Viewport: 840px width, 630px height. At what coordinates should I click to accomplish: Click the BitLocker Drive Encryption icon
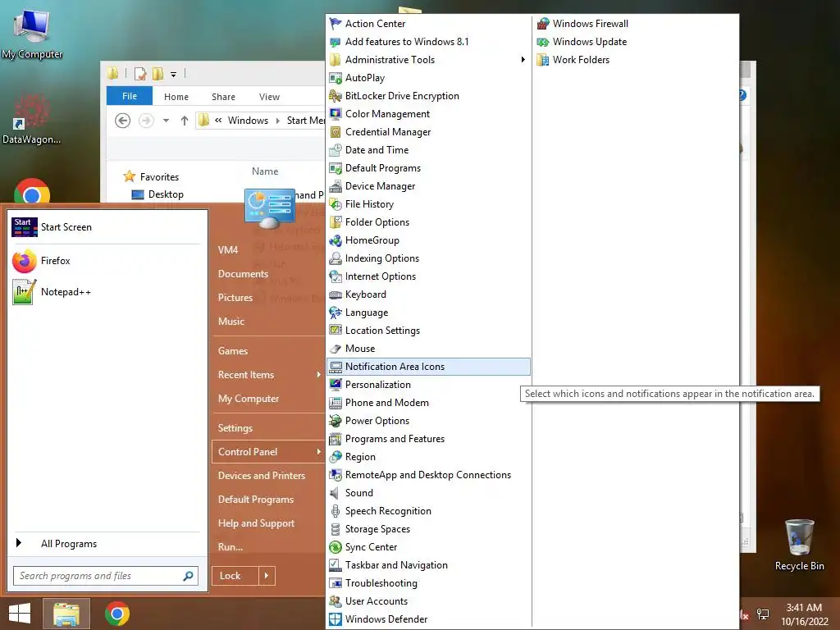coord(336,96)
